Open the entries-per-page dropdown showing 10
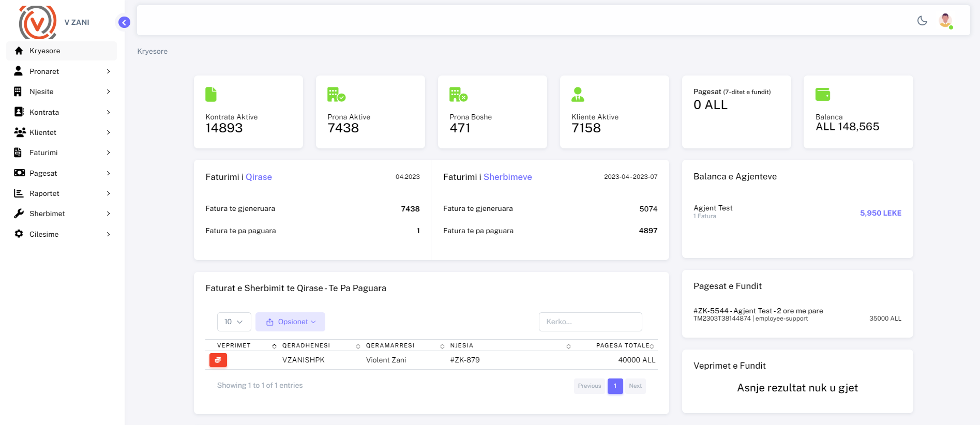980x425 pixels. point(234,322)
